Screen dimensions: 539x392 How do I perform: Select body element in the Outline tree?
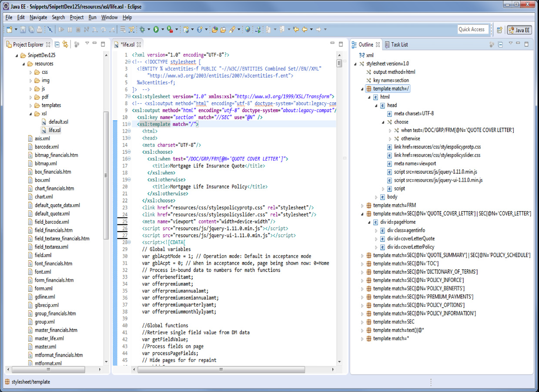392,197
